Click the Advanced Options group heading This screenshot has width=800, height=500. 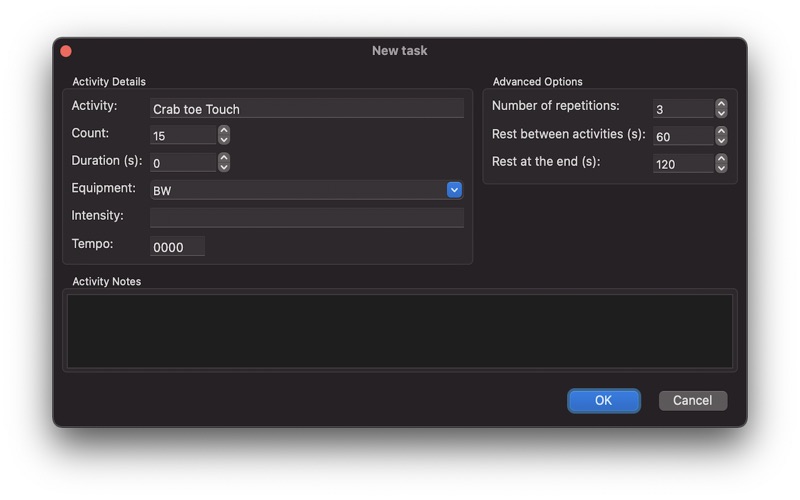pyautogui.click(x=537, y=82)
